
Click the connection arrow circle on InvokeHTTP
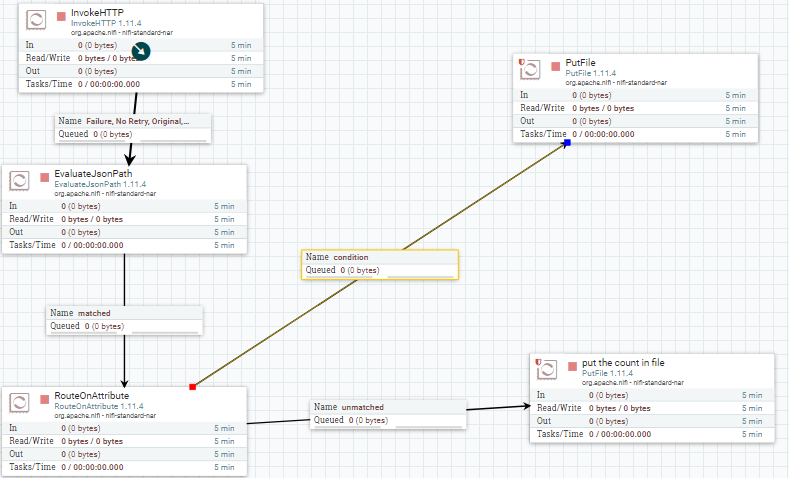(x=141, y=51)
